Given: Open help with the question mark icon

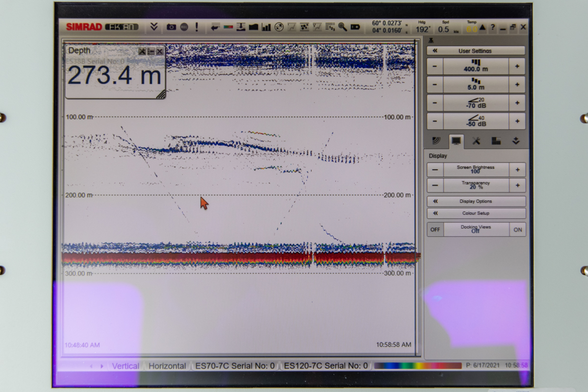Looking at the screenshot, I should 493,27.
